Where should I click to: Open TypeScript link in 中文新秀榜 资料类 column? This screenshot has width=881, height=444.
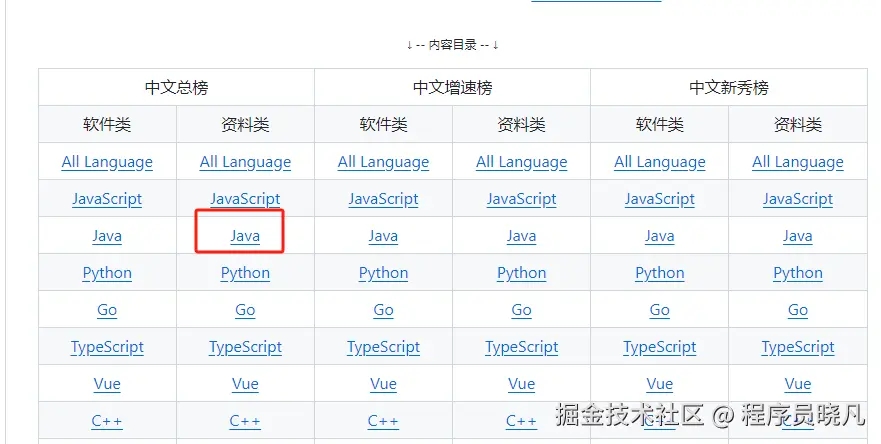[x=798, y=347]
